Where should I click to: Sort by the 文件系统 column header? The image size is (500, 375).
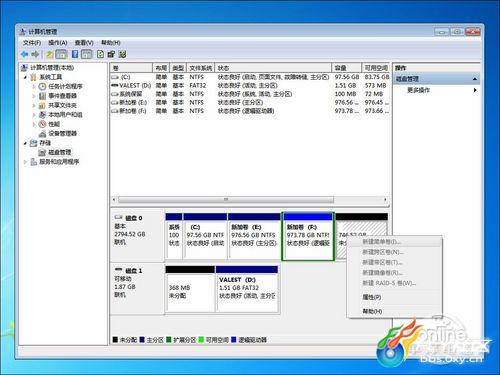pos(201,68)
